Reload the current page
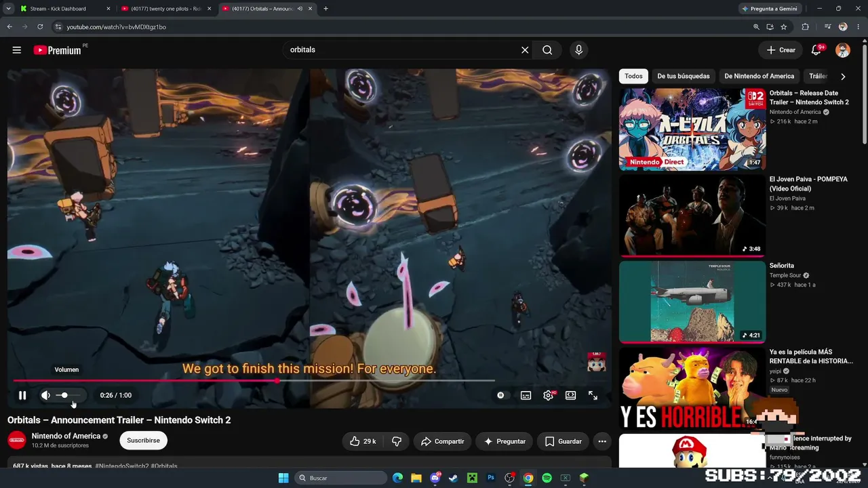This screenshot has width=868, height=488. click(x=40, y=27)
